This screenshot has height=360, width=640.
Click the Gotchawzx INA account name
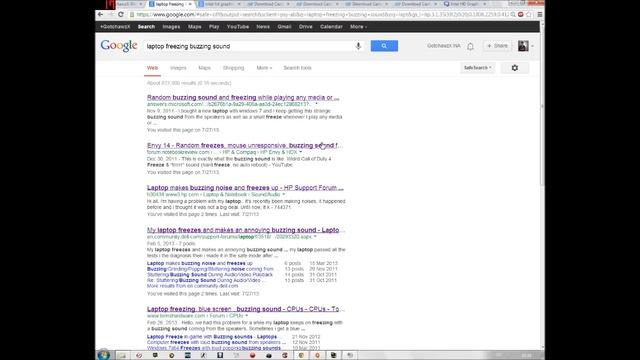point(444,46)
